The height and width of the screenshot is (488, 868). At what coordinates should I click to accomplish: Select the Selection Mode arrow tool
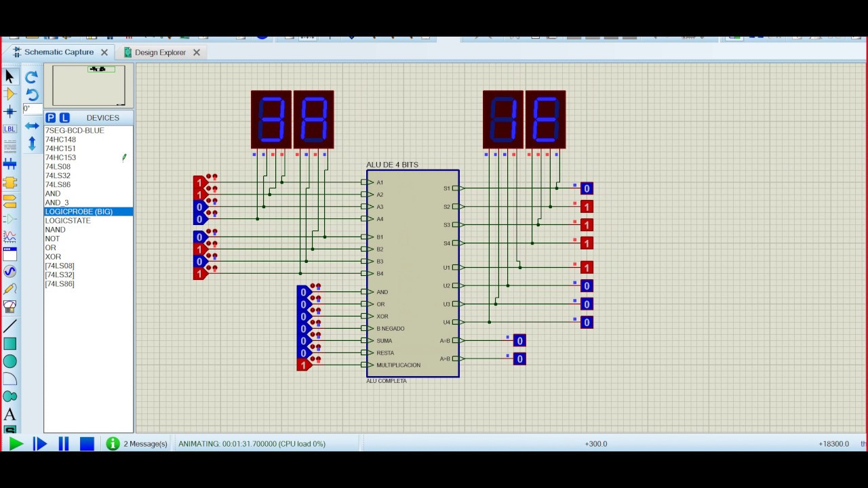coord(9,77)
